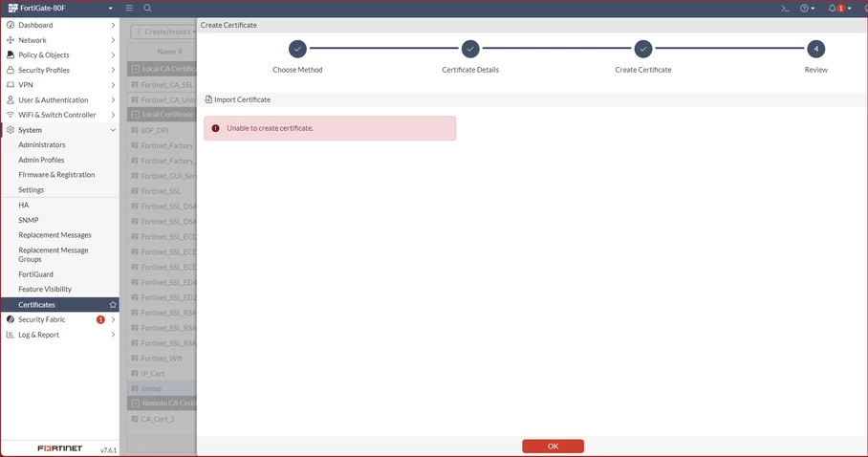Collapse the System menu chevron
This screenshot has height=457, width=868.
coord(113,130)
